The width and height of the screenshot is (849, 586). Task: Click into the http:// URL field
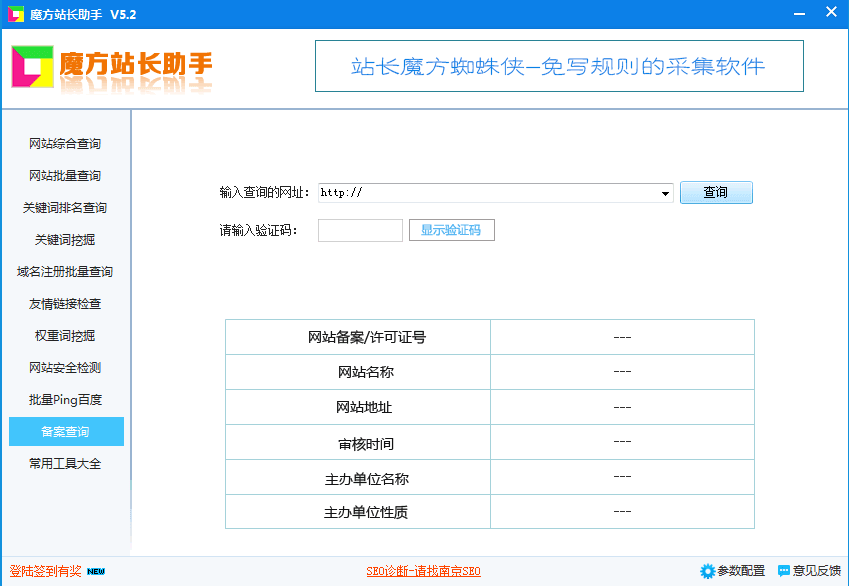point(490,193)
